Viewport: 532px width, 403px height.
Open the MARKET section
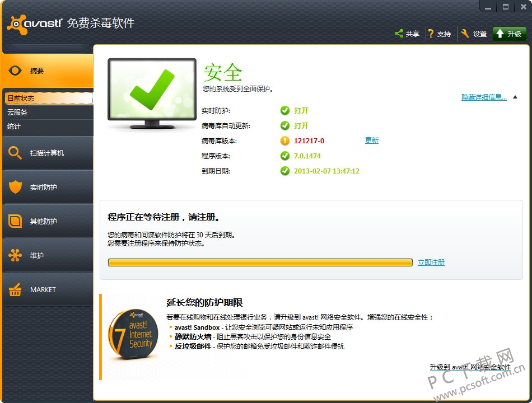pyautogui.click(x=48, y=289)
